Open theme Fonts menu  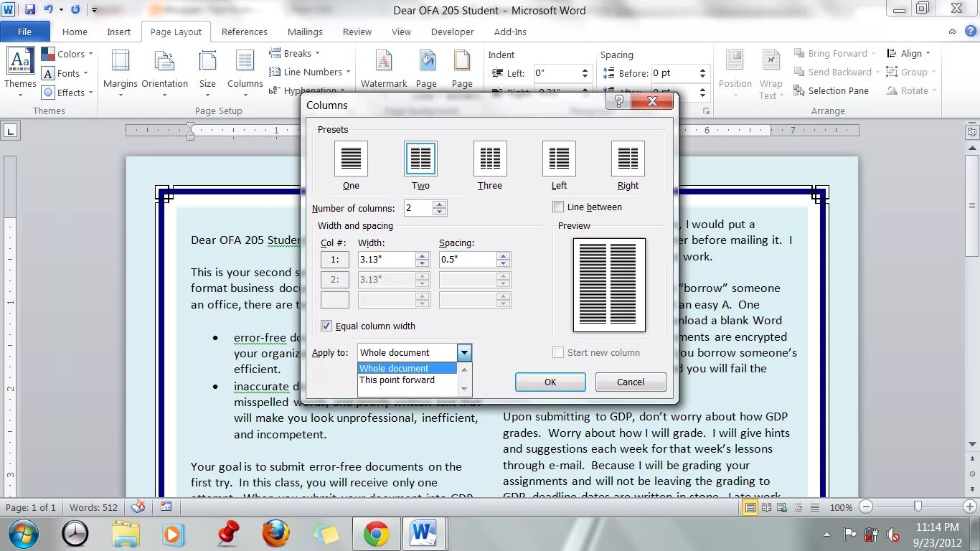65,73
